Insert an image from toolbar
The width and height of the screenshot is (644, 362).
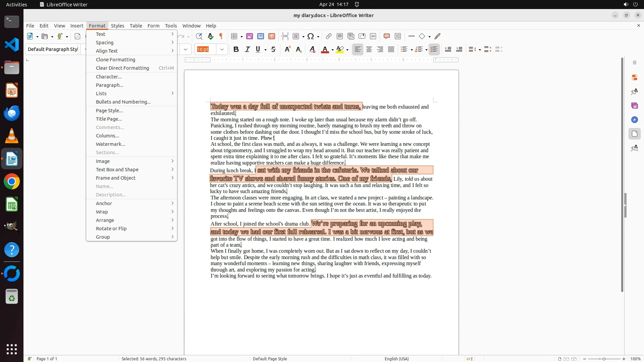[x=250, y=36]
